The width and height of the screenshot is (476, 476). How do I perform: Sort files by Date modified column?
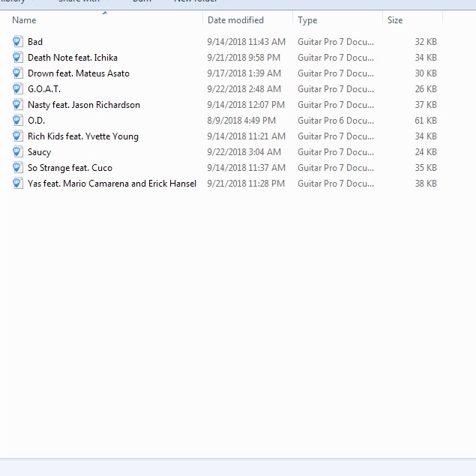click(235, 20)
